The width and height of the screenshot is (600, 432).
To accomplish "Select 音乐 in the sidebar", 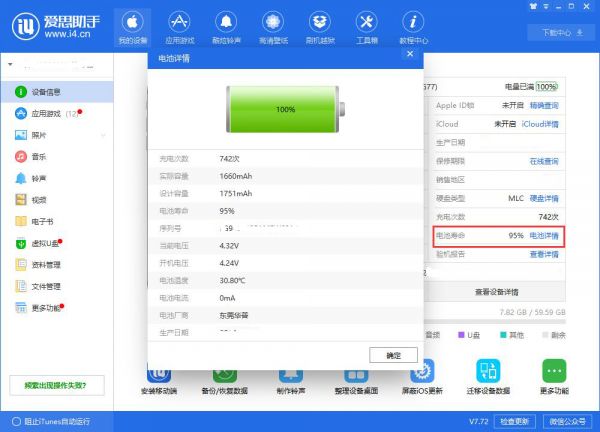I will coord(57,156).
